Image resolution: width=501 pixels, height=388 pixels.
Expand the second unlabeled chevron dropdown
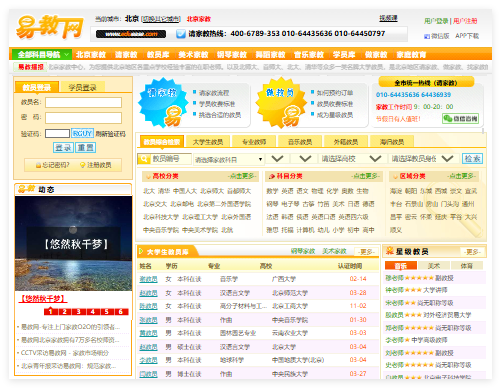305,159
